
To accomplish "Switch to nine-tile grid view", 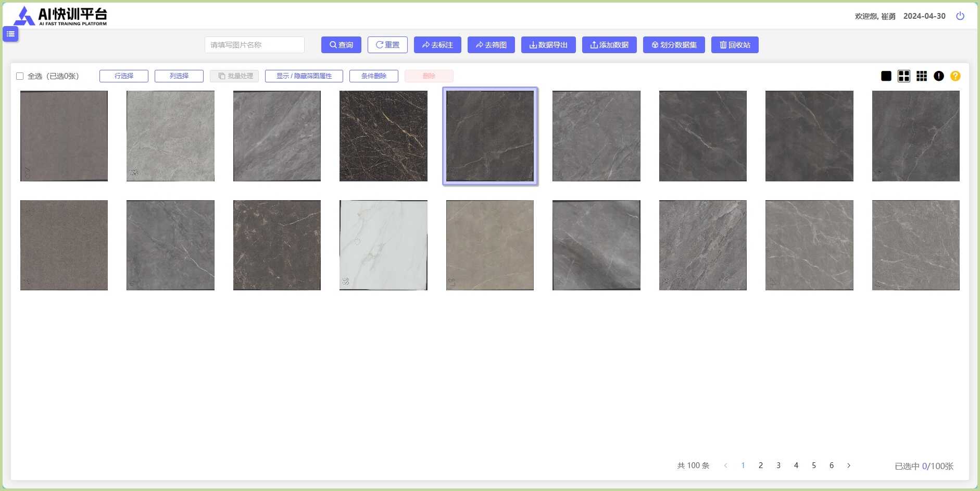I will pos(921,76).
